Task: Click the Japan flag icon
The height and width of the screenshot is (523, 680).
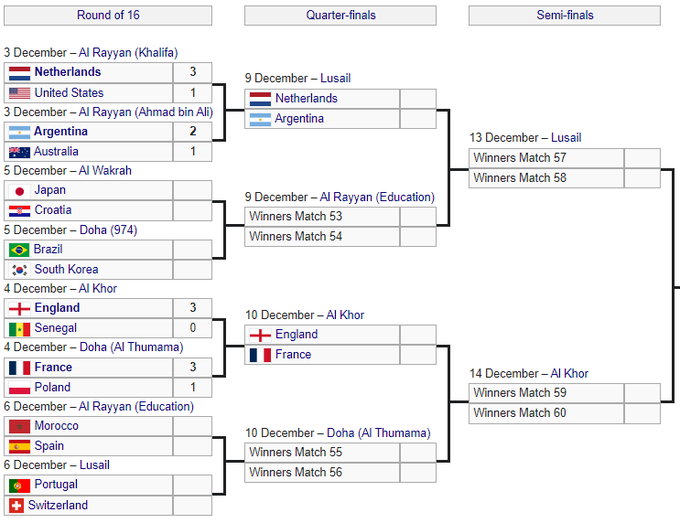Action: pos(18,190)
